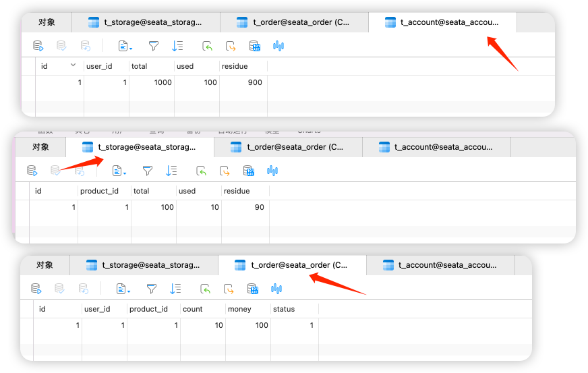The width and height of the screenshot is (588, 373).
Task: Select total cell with value 1000
Action: pyautogui.click(x=152, y=82)
